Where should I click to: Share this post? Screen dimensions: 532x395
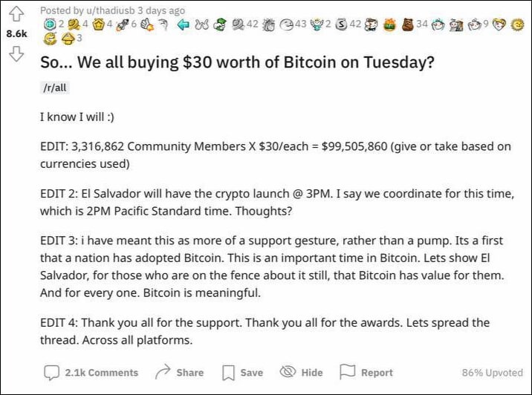coord(179,372)
